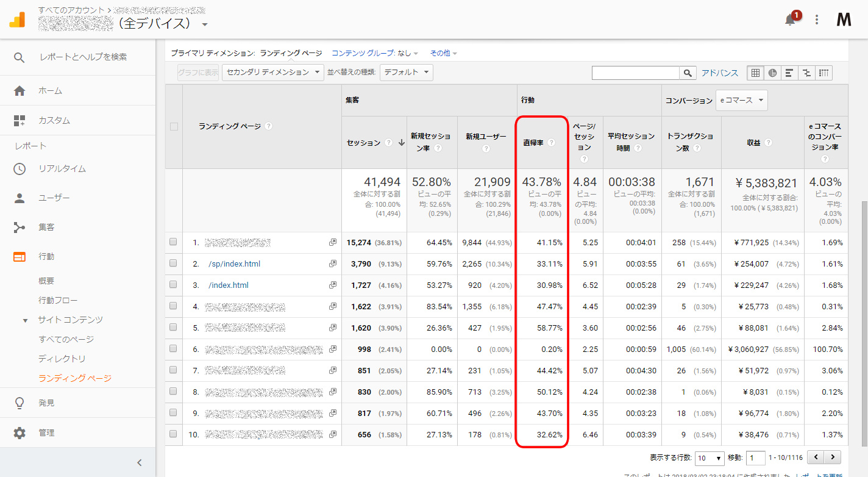The height and width of the screenshot is (477, 868).
Task: Open カスタム section
Action: click(54, 120)
